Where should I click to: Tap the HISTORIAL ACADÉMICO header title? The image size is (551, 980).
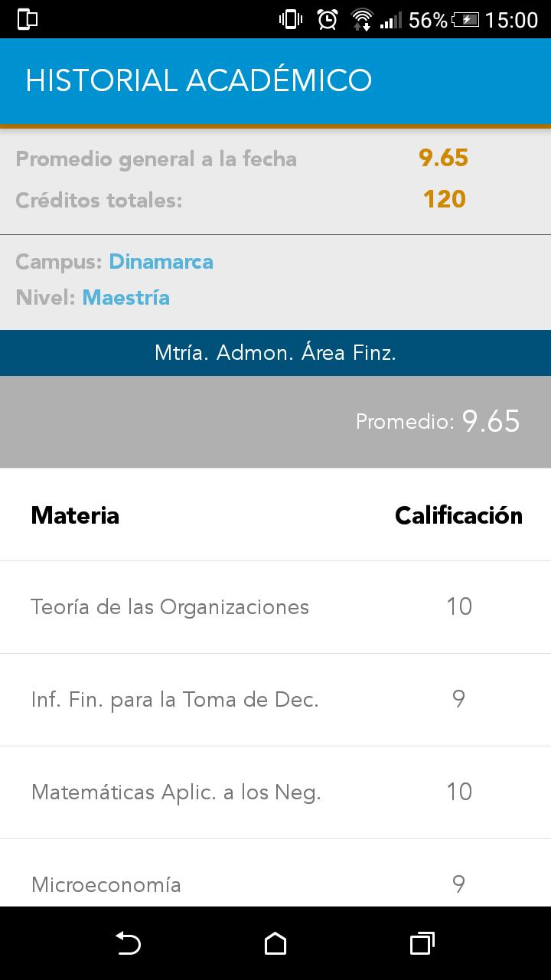199,80
